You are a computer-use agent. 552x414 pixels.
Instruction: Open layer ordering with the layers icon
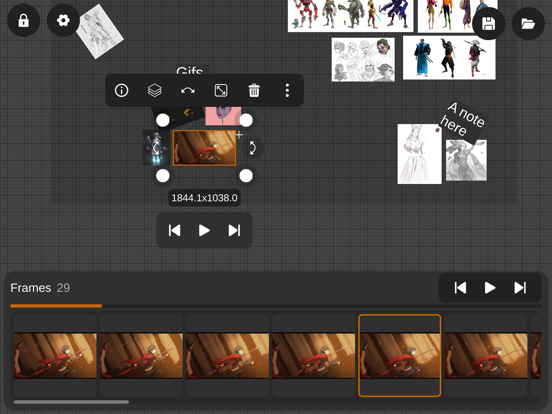tap(155, 90)
